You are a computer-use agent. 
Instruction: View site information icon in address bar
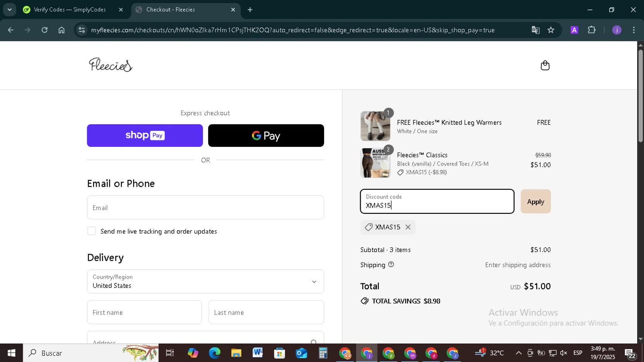point(82,30)
